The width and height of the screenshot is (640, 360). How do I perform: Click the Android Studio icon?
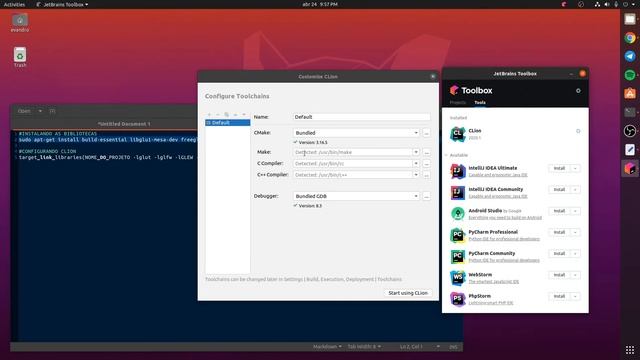458,213
